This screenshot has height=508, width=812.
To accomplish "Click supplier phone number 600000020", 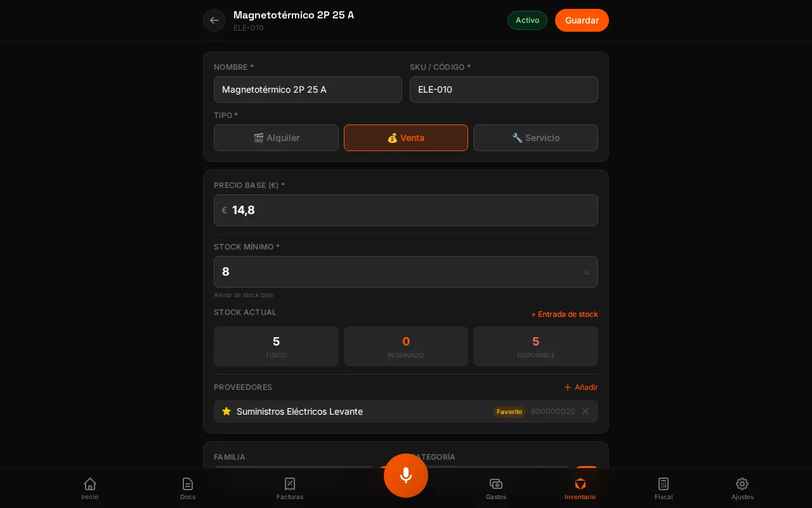I will pyautogui.click(x=553, y=411).
